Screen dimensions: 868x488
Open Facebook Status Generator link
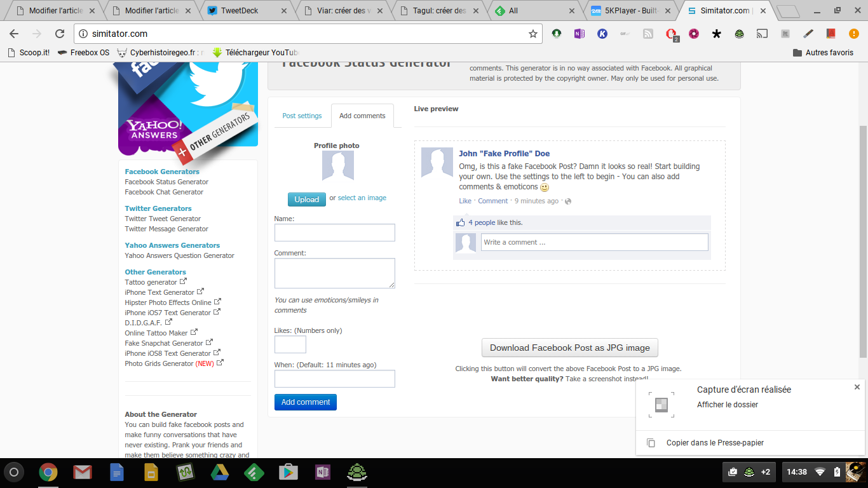point(166,182)
